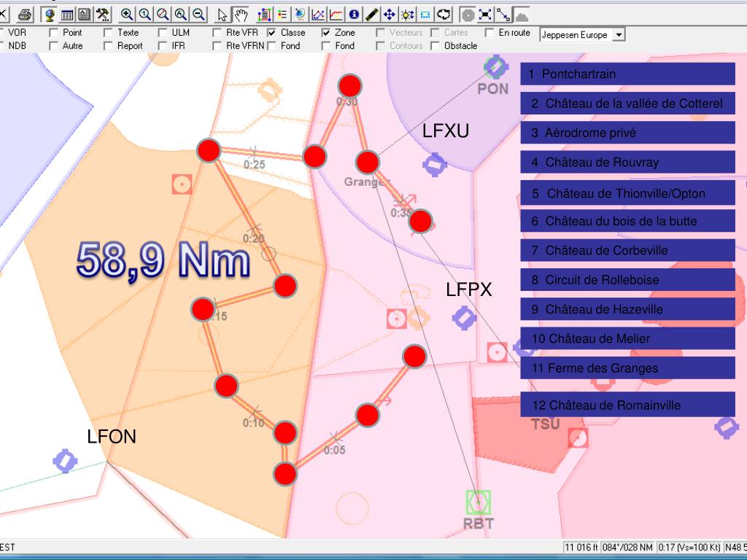Enable the IFR checkbox

163,46
